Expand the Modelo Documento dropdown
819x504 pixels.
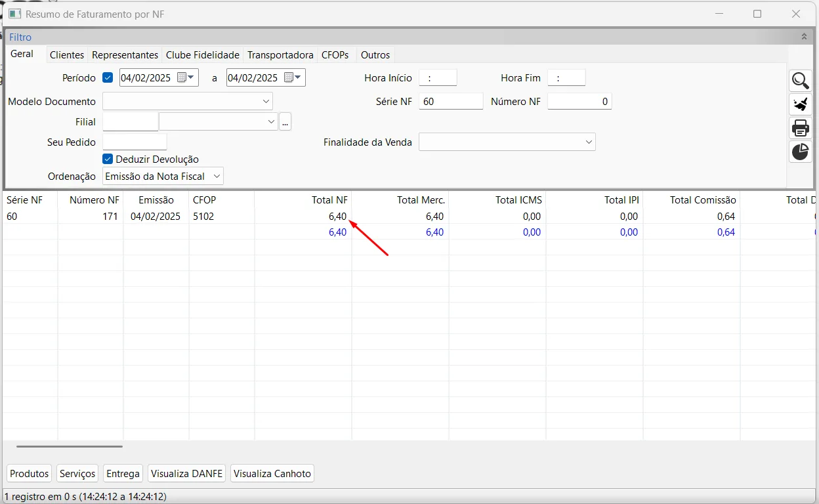[x=266, y=101]
